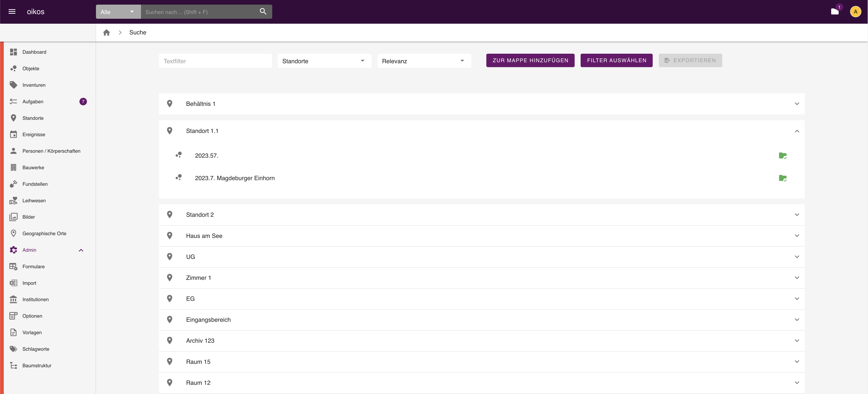
Task: Click the Vorlagen document icon
Action: click(x=13, y=332)
